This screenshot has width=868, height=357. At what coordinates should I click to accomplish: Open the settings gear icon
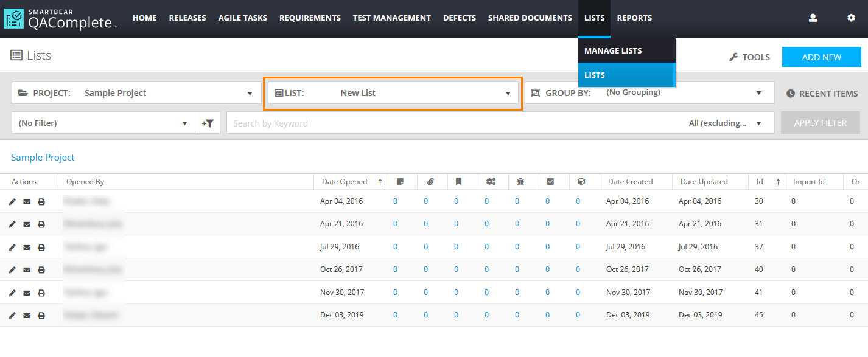851,18
